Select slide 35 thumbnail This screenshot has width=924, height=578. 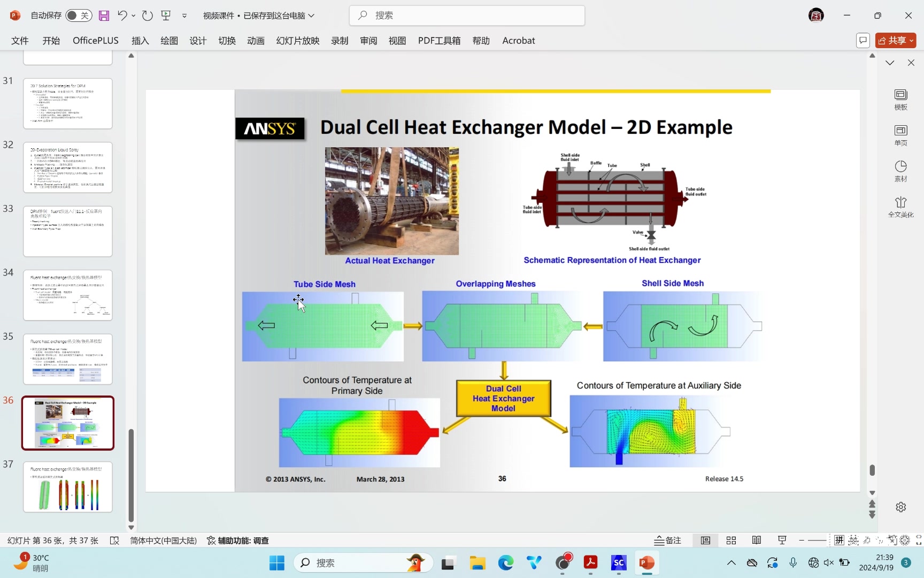(68, 359)
